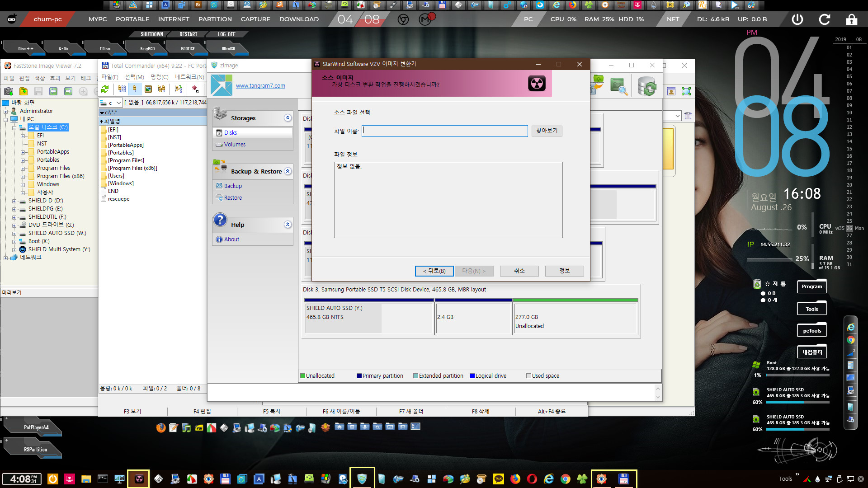Launch BOOTICE shortcut tab
The image size is (868, 488).
pos(188,48)
